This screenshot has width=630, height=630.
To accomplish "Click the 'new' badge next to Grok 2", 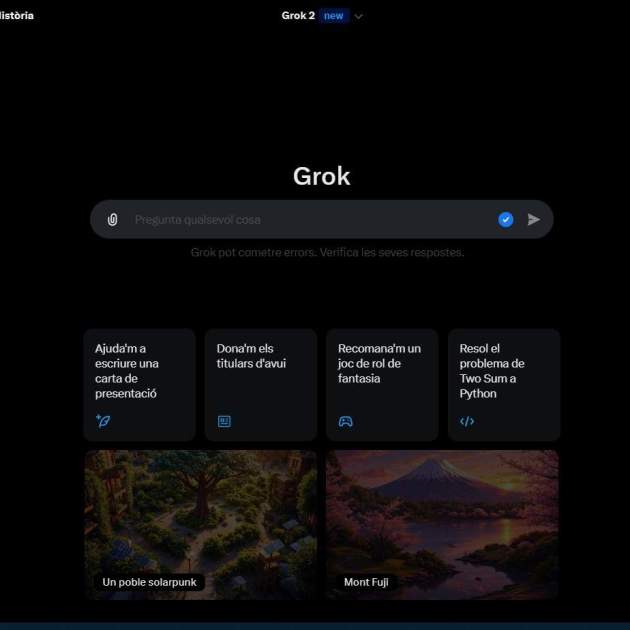I will 333,16.
